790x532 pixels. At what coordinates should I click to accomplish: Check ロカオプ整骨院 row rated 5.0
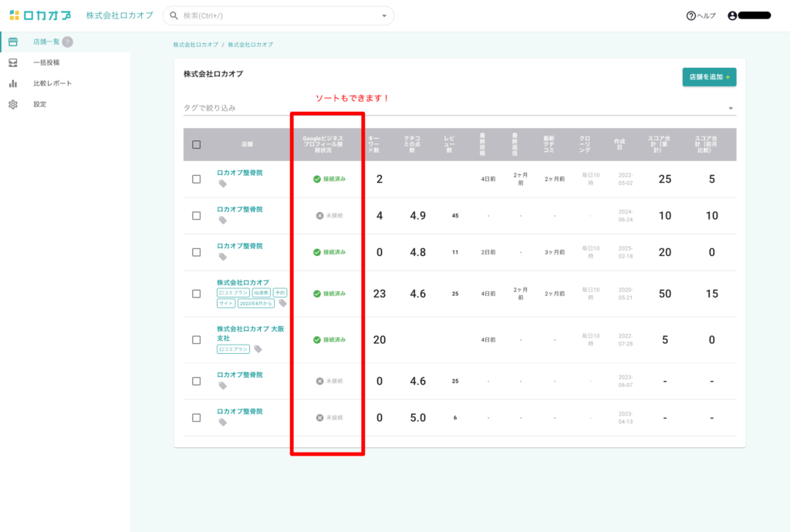coord(197,418)
